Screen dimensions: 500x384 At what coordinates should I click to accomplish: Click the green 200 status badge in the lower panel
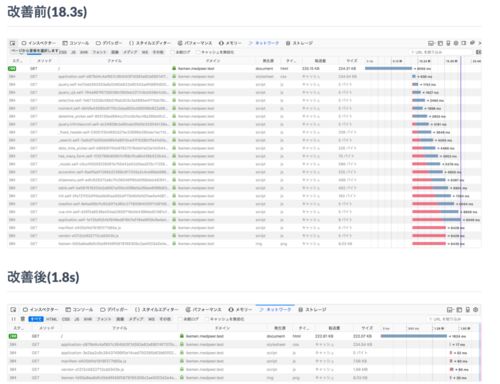point(13,336)
